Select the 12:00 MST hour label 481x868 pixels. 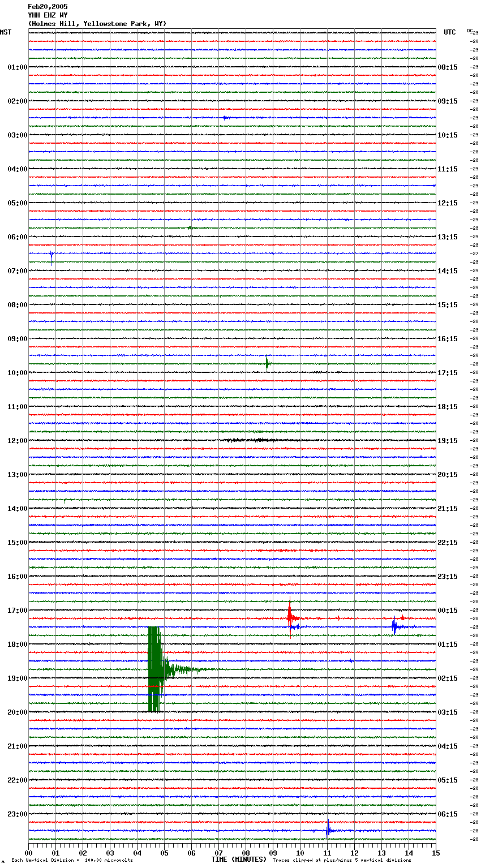click(x=17, y=441)
